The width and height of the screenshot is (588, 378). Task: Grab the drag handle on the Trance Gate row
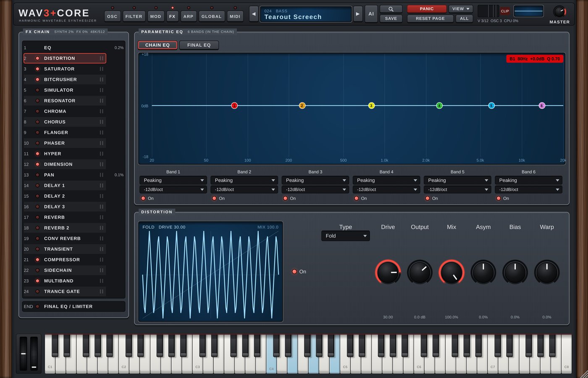[101, 291]
